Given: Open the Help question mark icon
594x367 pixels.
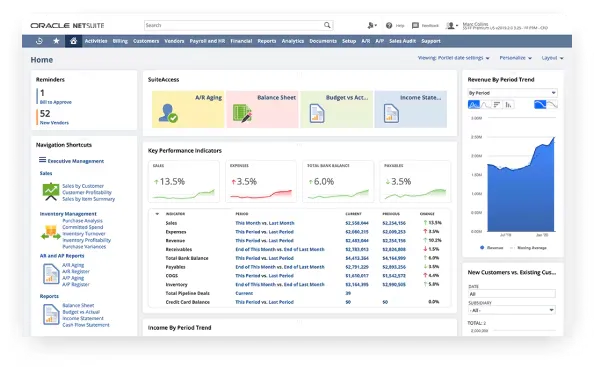Looking at the screenshot, I should point(389,25).
